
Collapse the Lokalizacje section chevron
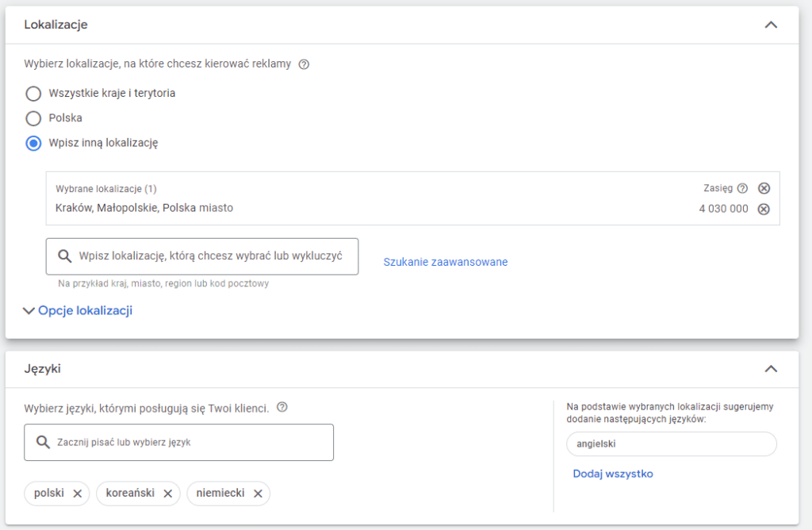click(770, 25)
